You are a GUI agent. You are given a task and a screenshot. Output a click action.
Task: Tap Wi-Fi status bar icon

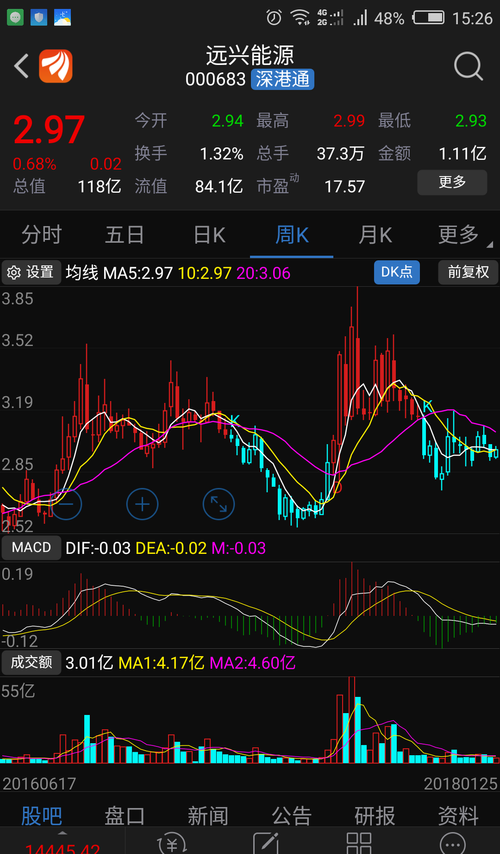click(x=300, y=18)
